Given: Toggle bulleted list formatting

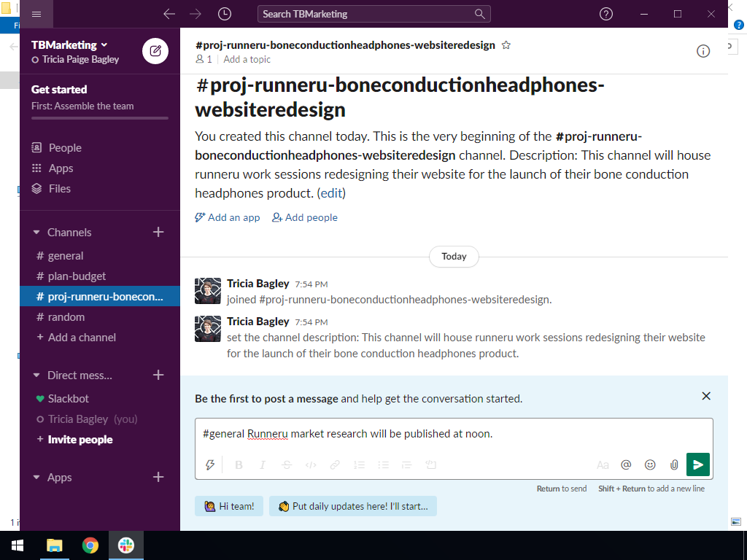Looking at the screenshot, I should click(384, 464).
